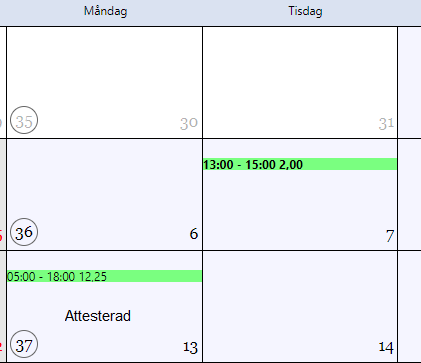Click date number 31 in grey
The height and width of the screenshot is (363, 421).
coord(386,124)
